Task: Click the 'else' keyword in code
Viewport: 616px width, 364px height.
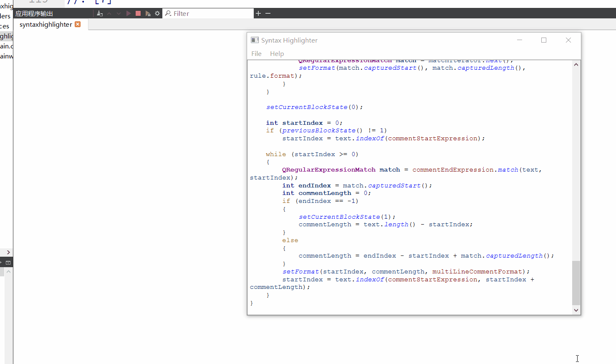Action: pyautogui.click(x=290, y=240)
